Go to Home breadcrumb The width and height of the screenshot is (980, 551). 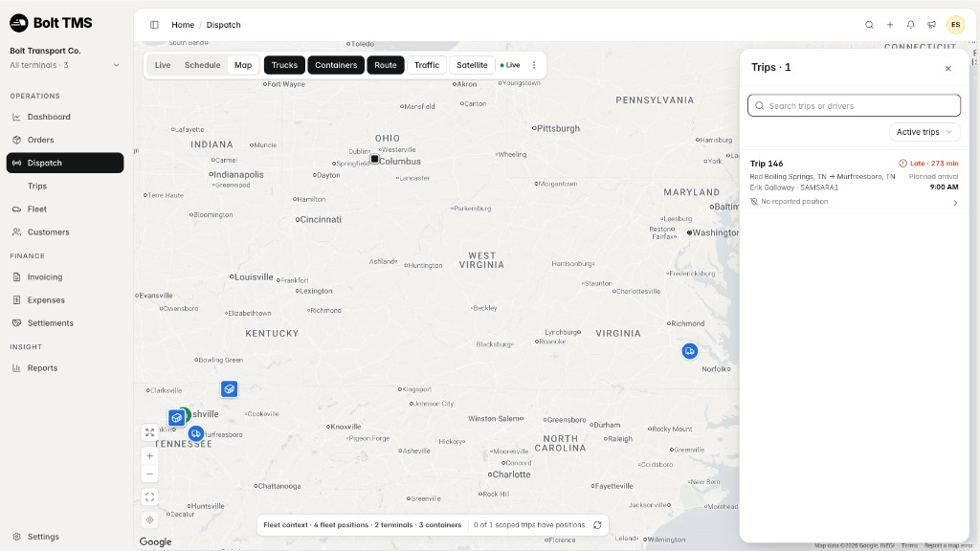click(183, 25)
